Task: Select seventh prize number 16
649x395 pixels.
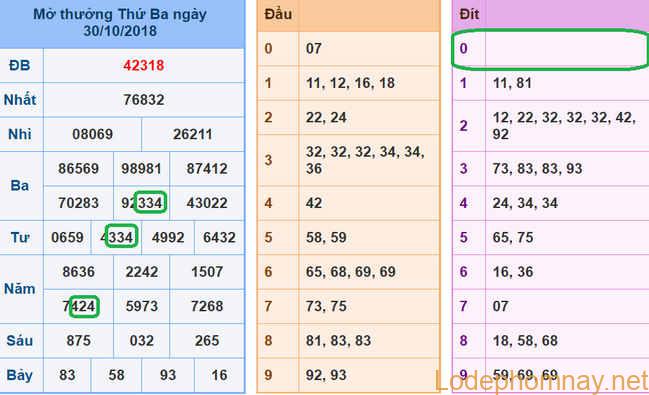Action: click(x=219, y=375)
